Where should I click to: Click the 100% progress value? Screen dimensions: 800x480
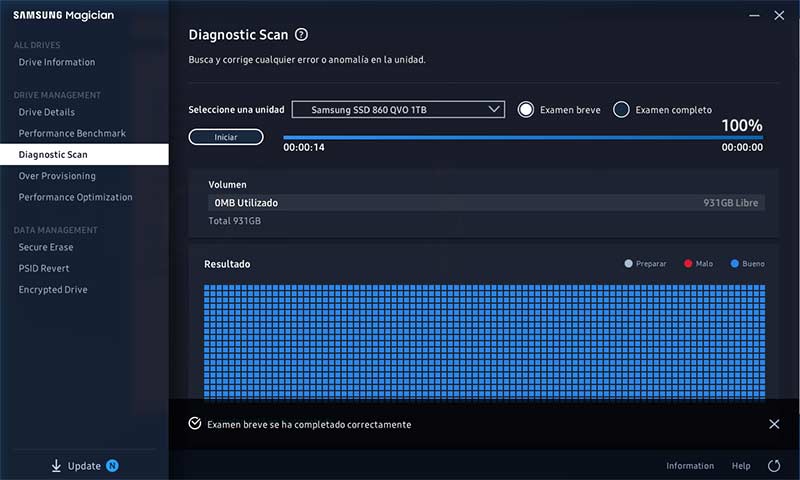coord(742,125)
